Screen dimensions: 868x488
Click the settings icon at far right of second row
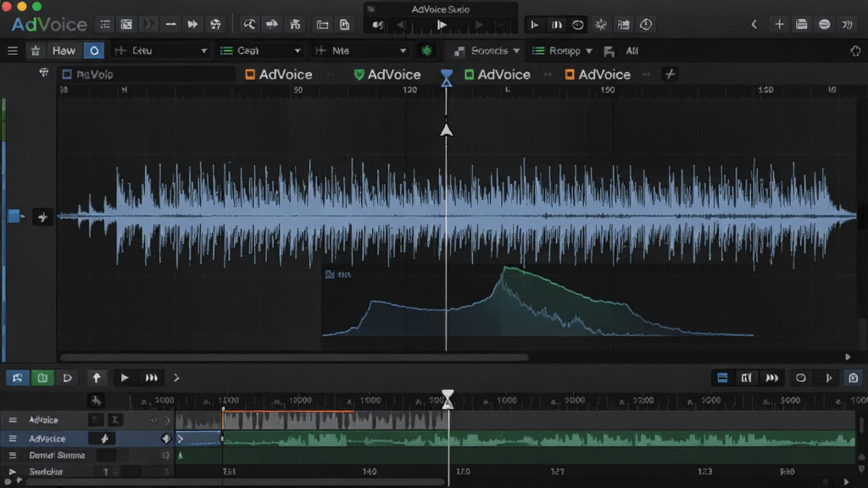point(855,51)
